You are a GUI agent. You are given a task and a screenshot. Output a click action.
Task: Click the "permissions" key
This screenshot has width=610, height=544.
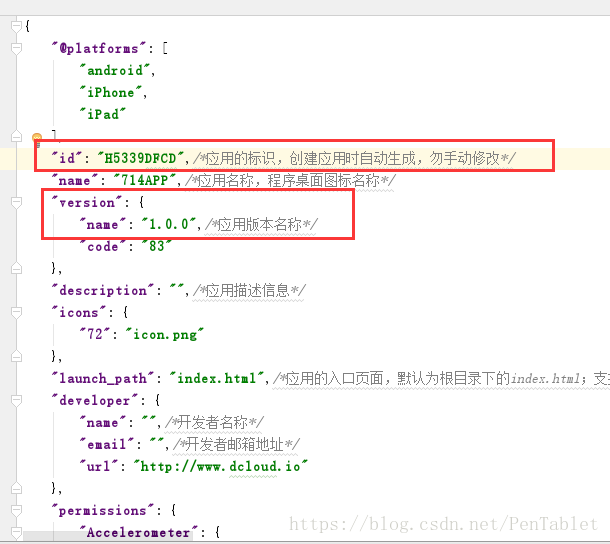(x=103, y=510)
